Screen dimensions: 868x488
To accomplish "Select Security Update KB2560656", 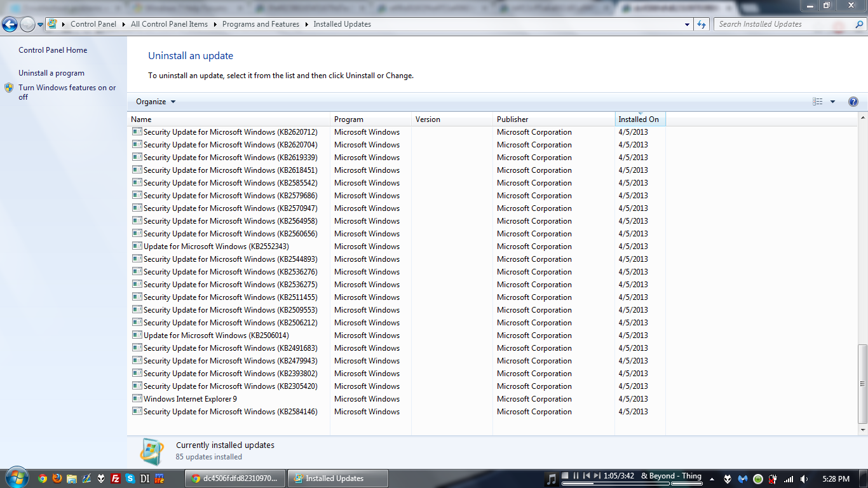I will tap(398, 234).
